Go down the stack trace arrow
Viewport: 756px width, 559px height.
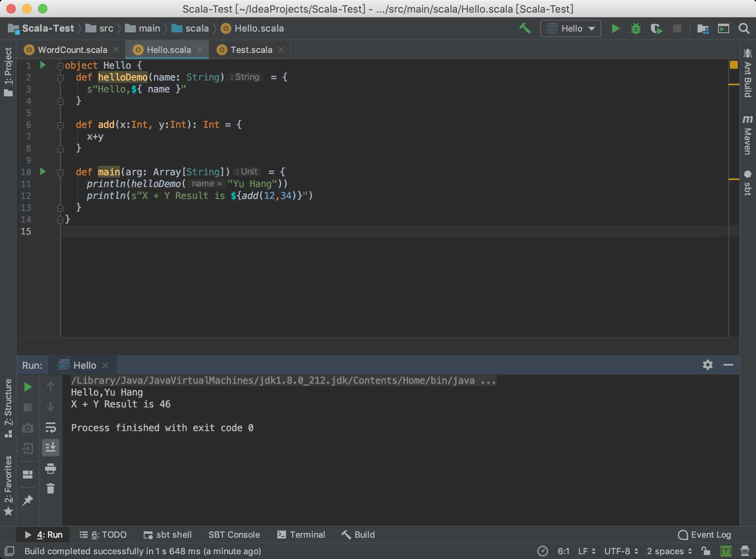51,407
